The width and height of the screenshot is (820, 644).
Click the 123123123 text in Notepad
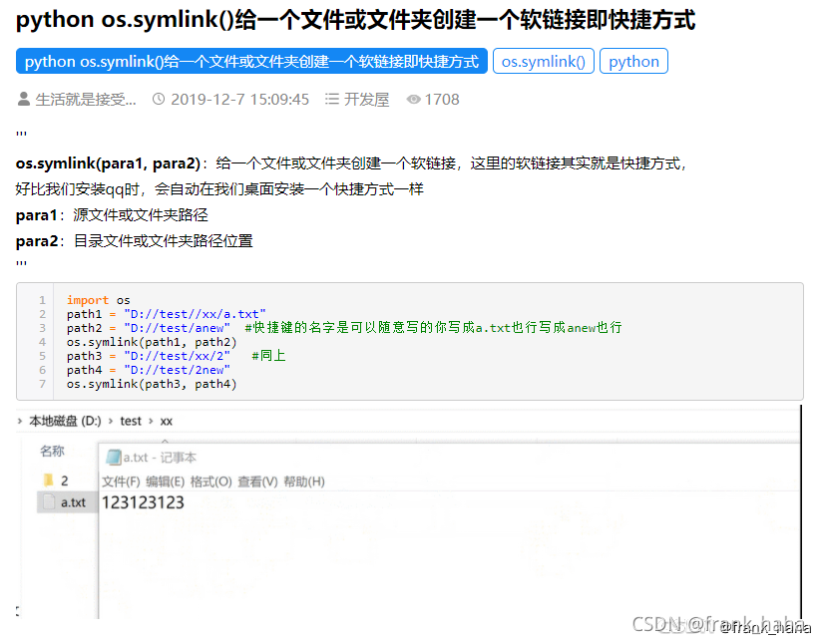coord(143,502)
